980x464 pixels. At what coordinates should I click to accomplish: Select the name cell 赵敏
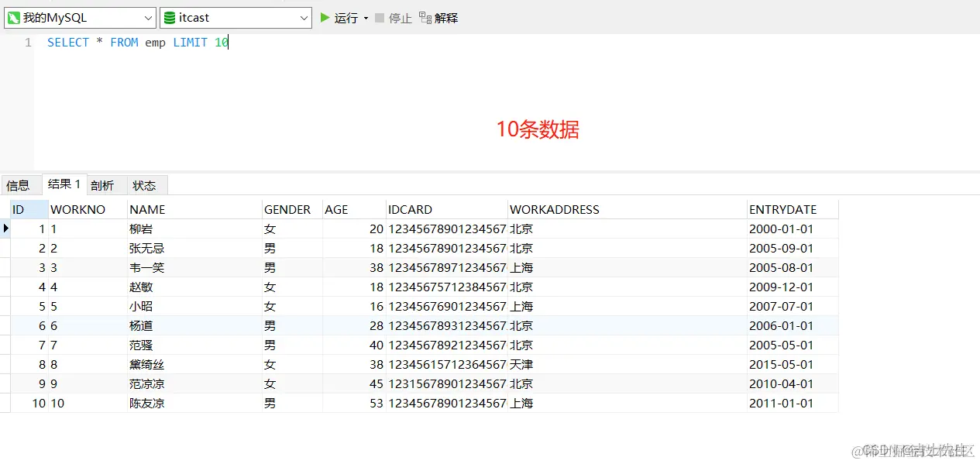pyautogui.click(x=194, y=287)
